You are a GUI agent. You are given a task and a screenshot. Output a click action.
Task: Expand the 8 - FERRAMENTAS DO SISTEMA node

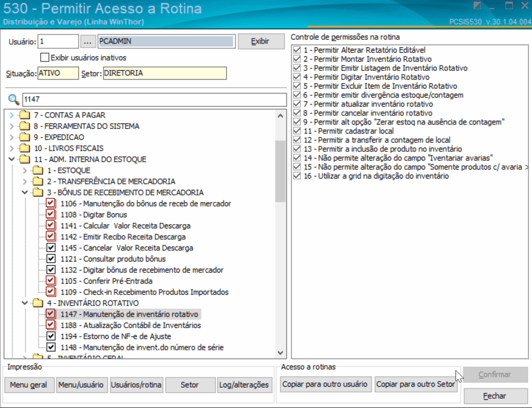(x=12, y=126)
